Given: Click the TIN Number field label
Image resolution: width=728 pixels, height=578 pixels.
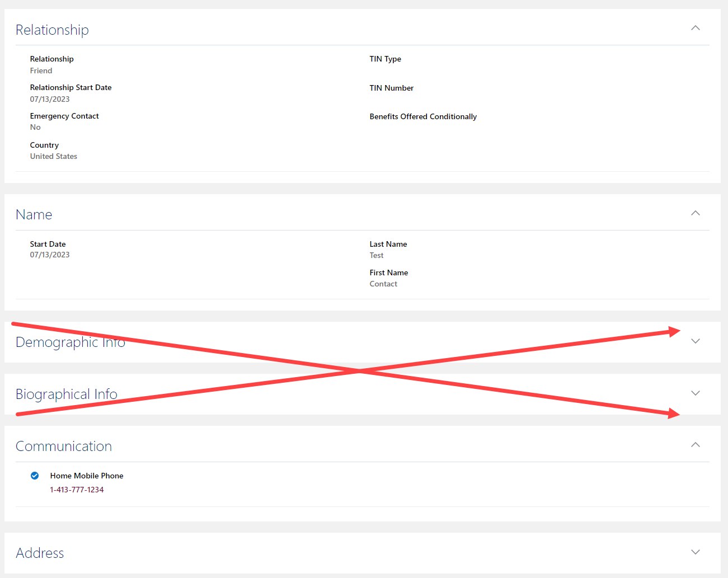Looking at the screenshot, I should point(391,88).
